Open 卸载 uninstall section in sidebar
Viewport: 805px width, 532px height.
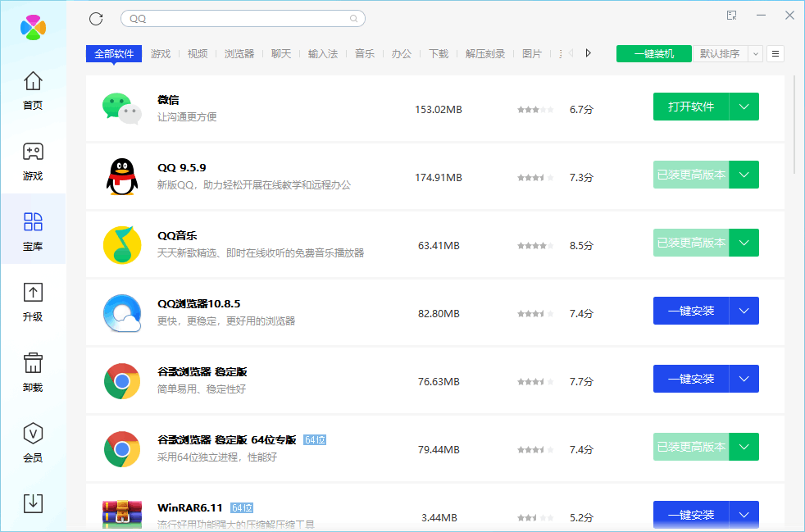33,372
